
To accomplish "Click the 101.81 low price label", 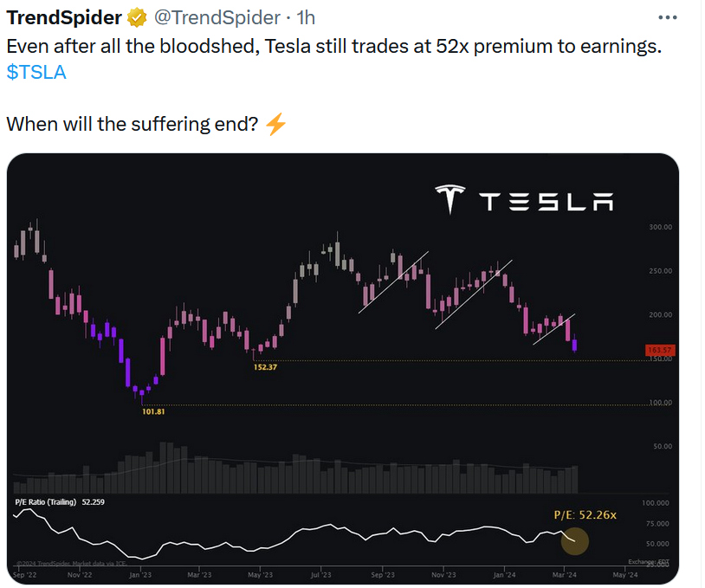I will (153, 412).
